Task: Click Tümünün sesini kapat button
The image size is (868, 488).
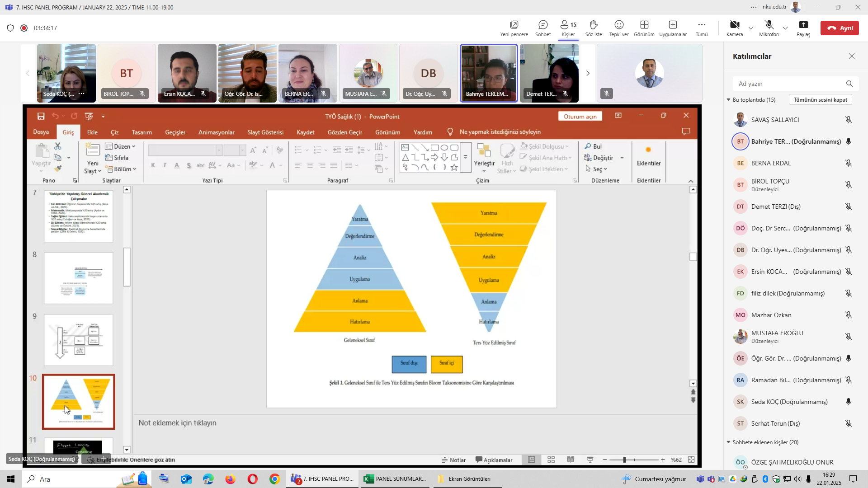Action: pyautogui.click(x=820, y=99)
